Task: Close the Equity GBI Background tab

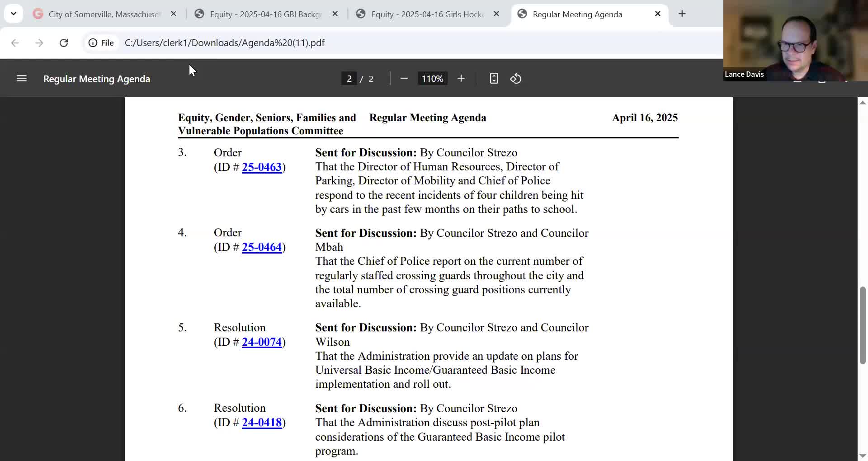Action: pyautogui.click(x=335, y=14)
